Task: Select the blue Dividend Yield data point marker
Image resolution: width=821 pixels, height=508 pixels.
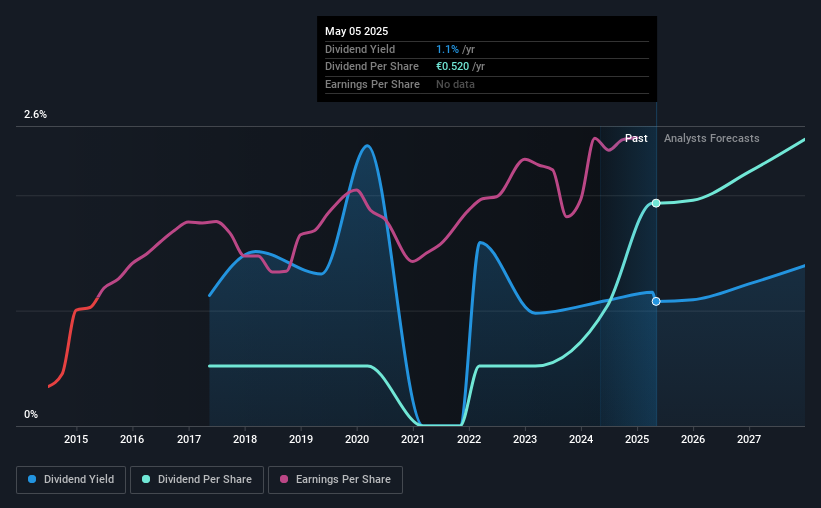Action: click(656, 301)
